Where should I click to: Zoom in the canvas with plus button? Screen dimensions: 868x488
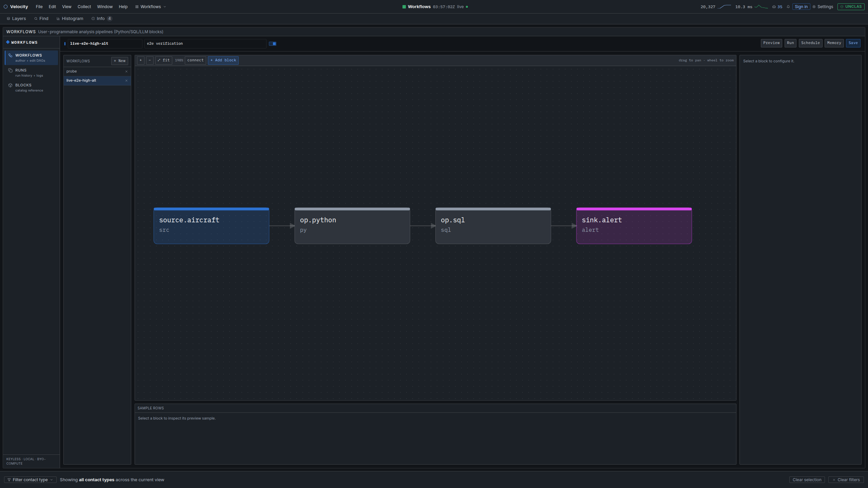pos(141,60)
